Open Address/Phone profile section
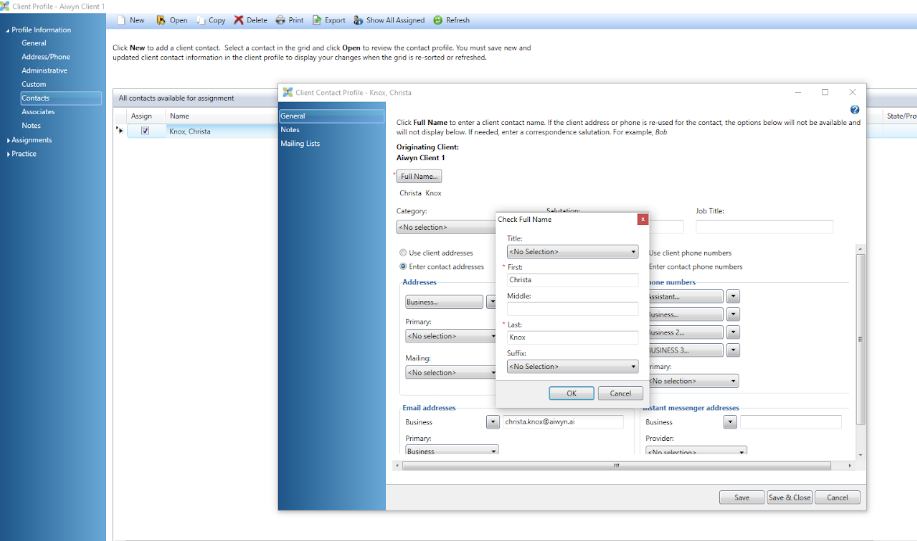 [46, 57]
